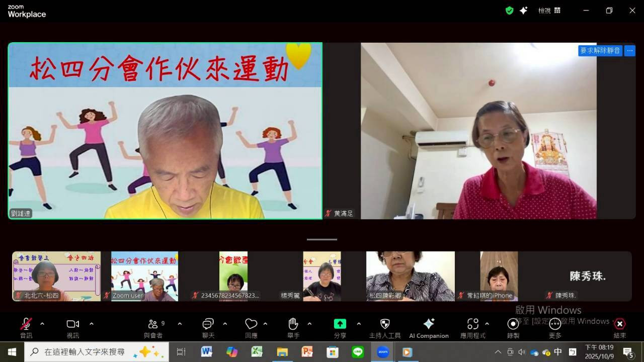Image resolution: width=644 pixels, height=362 pixels.
Task: Launch AI Companion from the toolbar
Action: (429, 324)
